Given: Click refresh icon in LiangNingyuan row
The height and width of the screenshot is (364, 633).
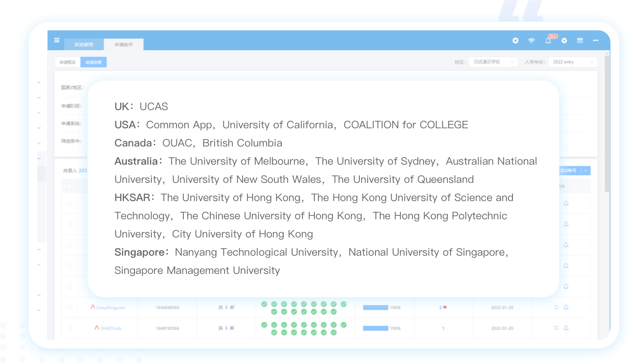Looking at the screenshot, I should pyautogui.click(x=556, y=307).
